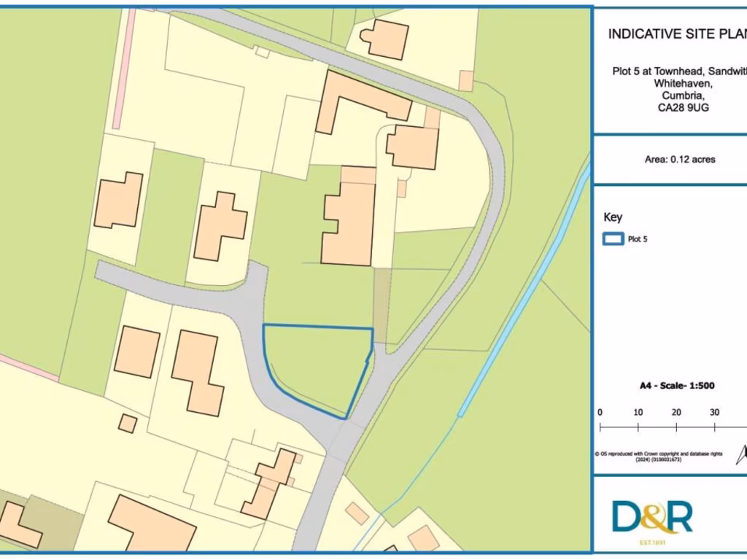Click the D&R company logo

pos(652,517)
